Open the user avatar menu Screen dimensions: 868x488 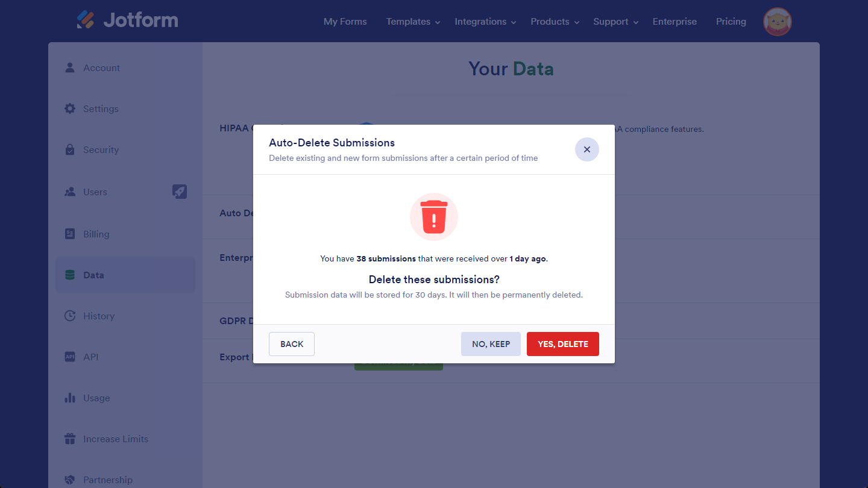coord(778,22)
